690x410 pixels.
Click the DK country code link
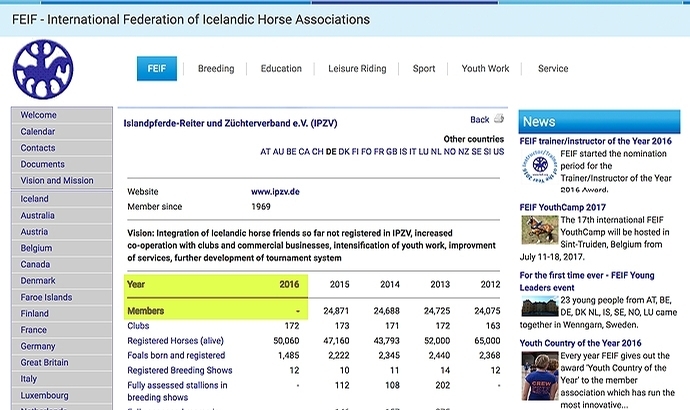[344, 151]
